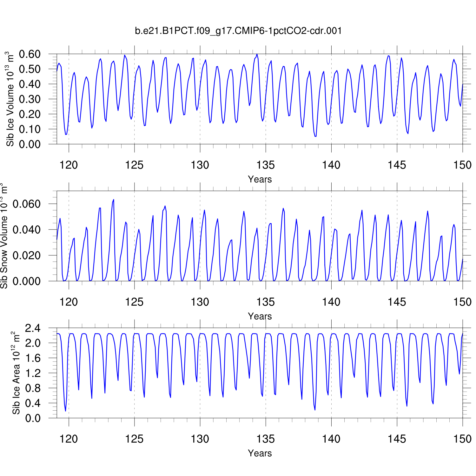Click the 1.6 tick on ice area axis
The width and height of the screenshot is (476, 476).
33,358
